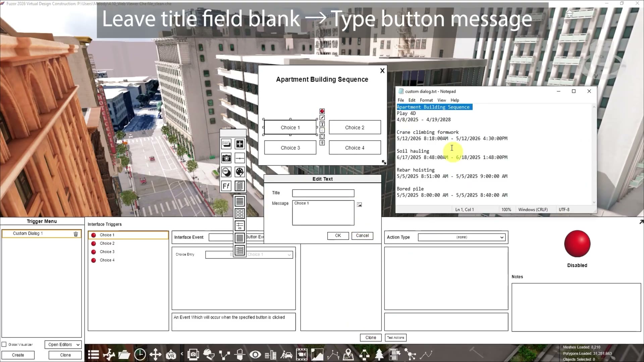Viewport: 644px width, 362px height.
Task: Collapse the toolbar with left chevron arrow
Action: 182,354
